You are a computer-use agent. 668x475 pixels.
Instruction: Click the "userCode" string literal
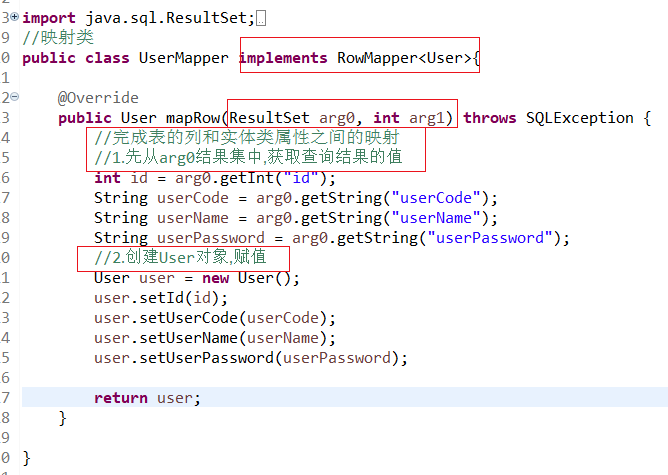click(436, 198)
